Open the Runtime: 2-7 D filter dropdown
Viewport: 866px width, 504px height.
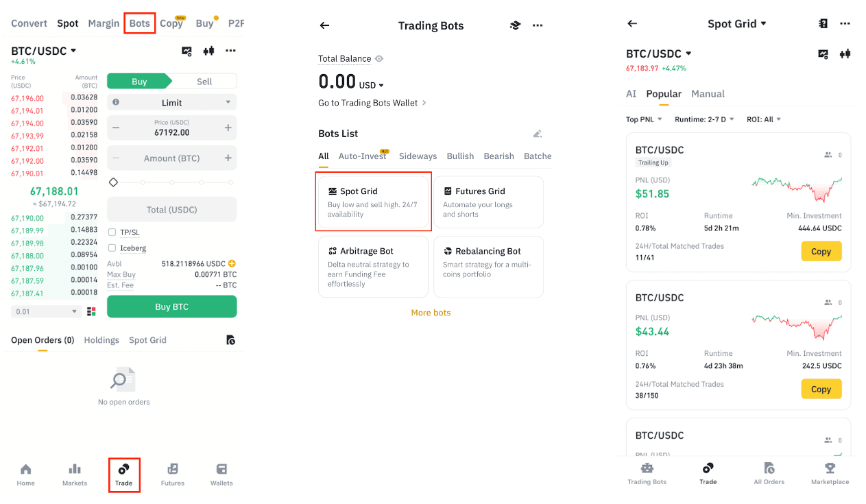[704, 119]
